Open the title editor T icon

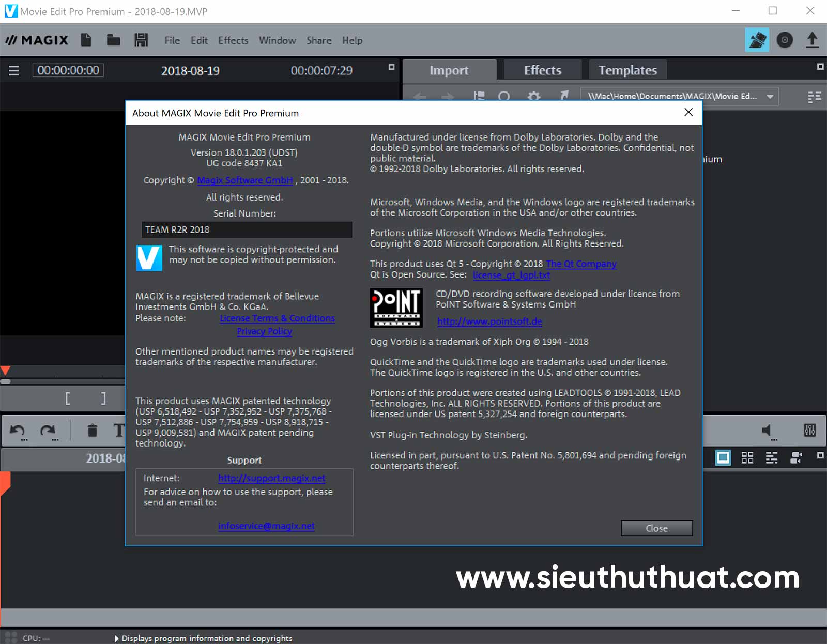tap(119, 430)
